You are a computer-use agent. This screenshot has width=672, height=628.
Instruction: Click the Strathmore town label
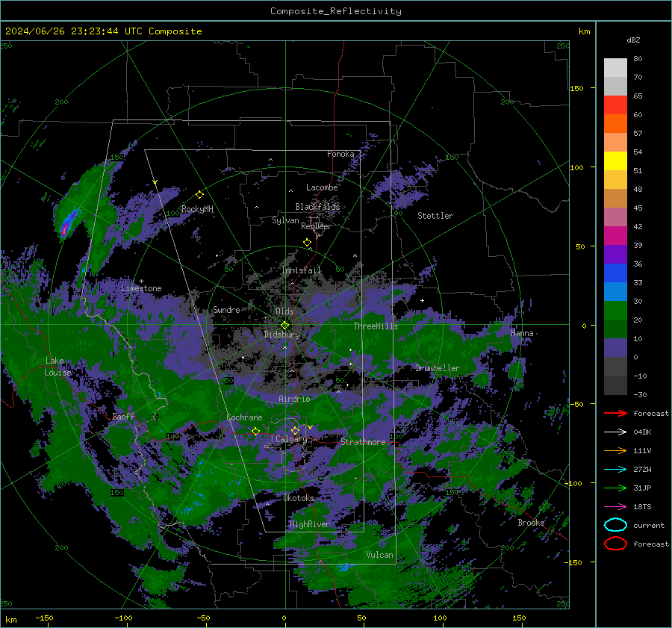pyautogui.click(x=363, y=442)
